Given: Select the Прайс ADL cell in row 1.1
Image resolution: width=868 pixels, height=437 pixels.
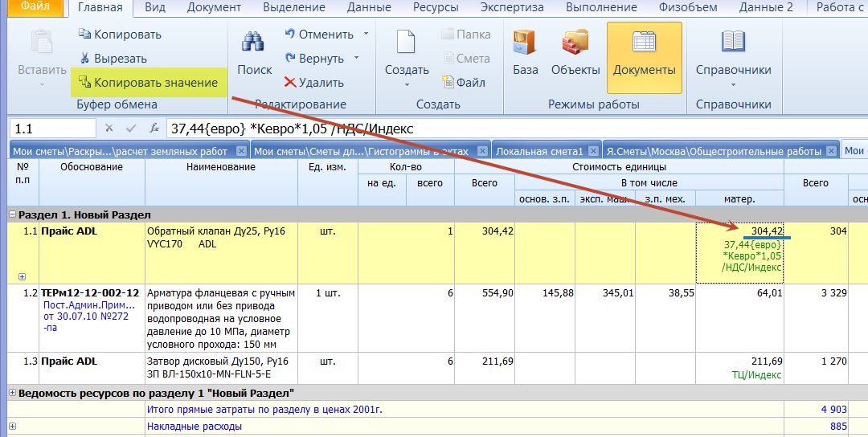Looking at the screenshot, I should (x=92, y=253).
